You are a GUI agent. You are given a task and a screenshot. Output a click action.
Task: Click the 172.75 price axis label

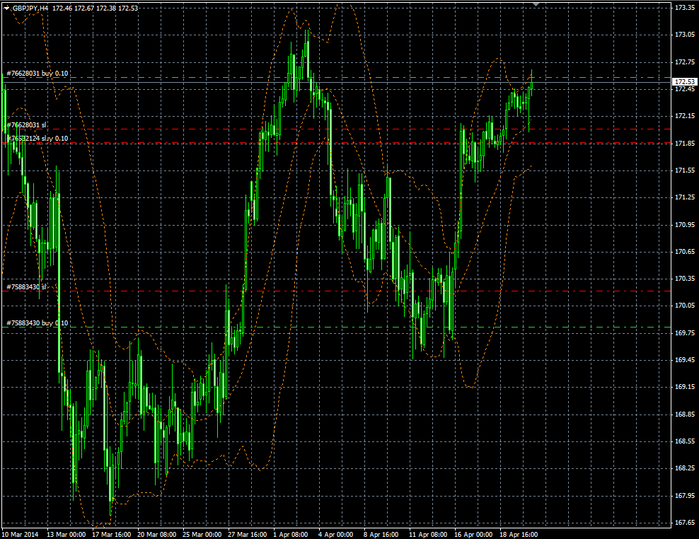coord(685,62)
